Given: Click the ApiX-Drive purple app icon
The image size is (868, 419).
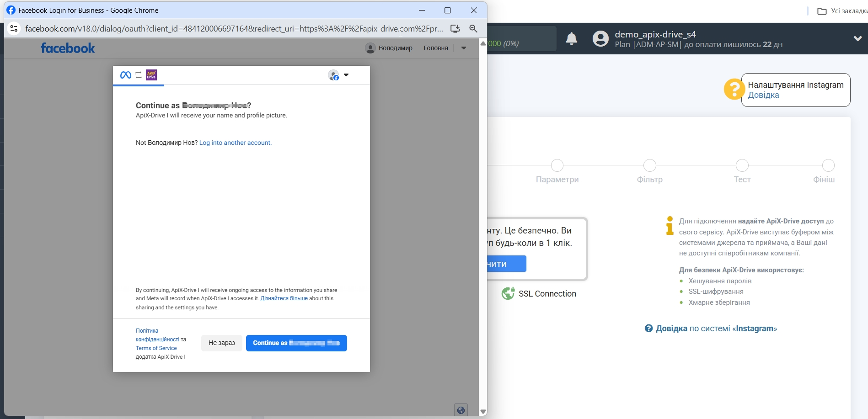Looking at the screenshot, I should point(151,75).
